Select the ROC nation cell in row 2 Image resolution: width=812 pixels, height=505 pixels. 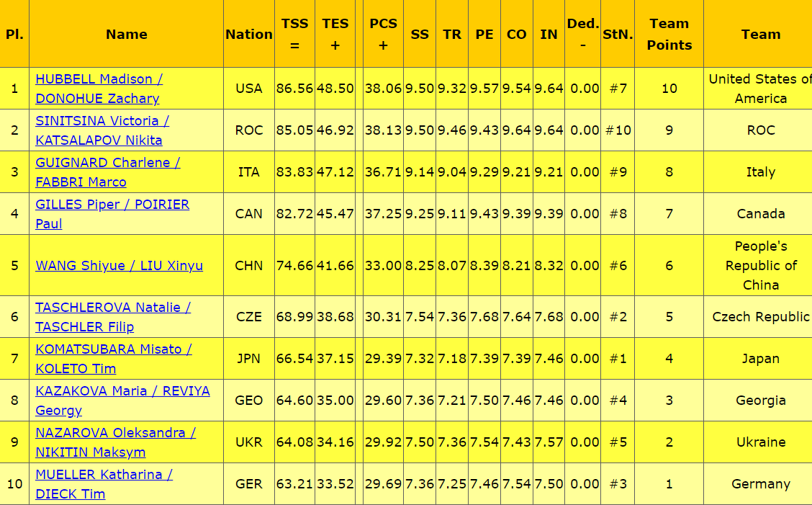click(249, 130)
